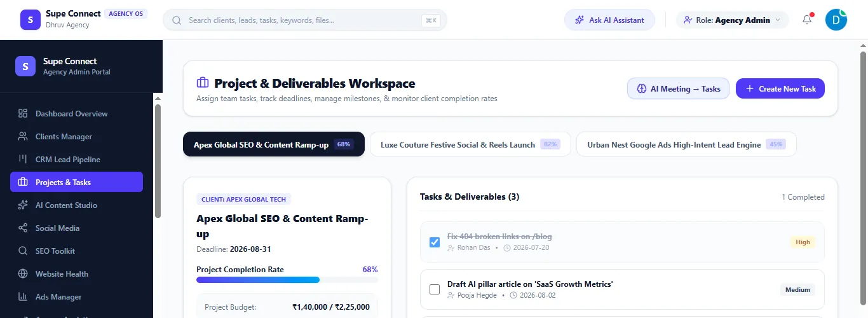Click the CLIENT: APEX GLOBAL TECH label

pyautogui.click(x=243, y=199)
